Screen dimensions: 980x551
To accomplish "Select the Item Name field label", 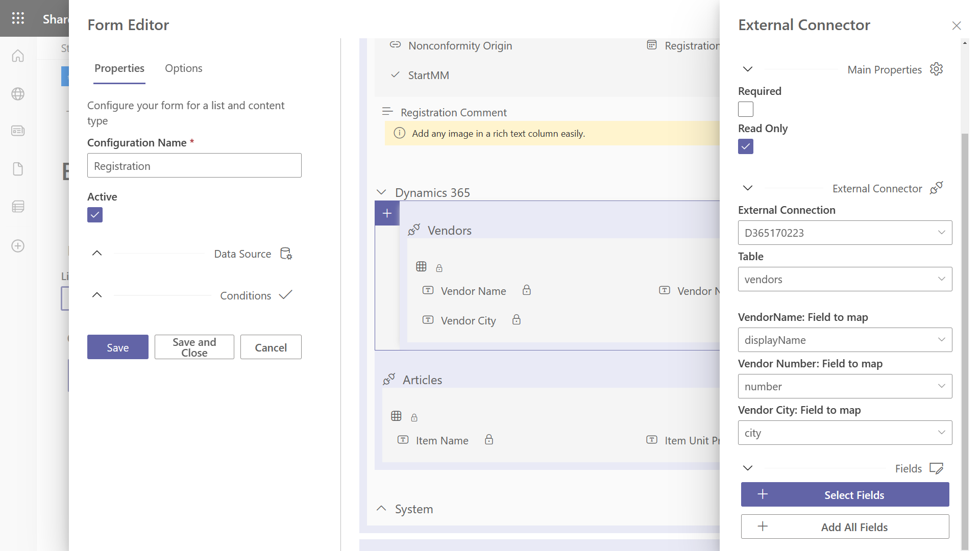I will [442, 440].
